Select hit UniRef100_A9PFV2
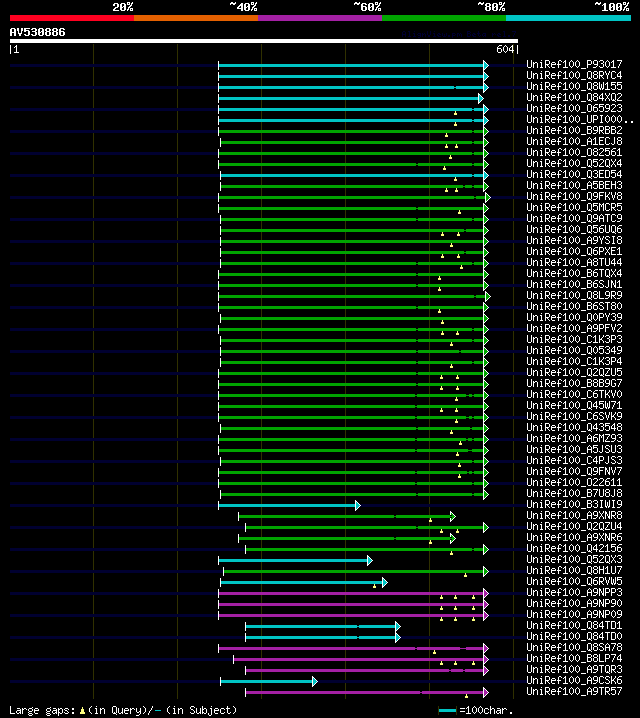 (x=574, y=328)
